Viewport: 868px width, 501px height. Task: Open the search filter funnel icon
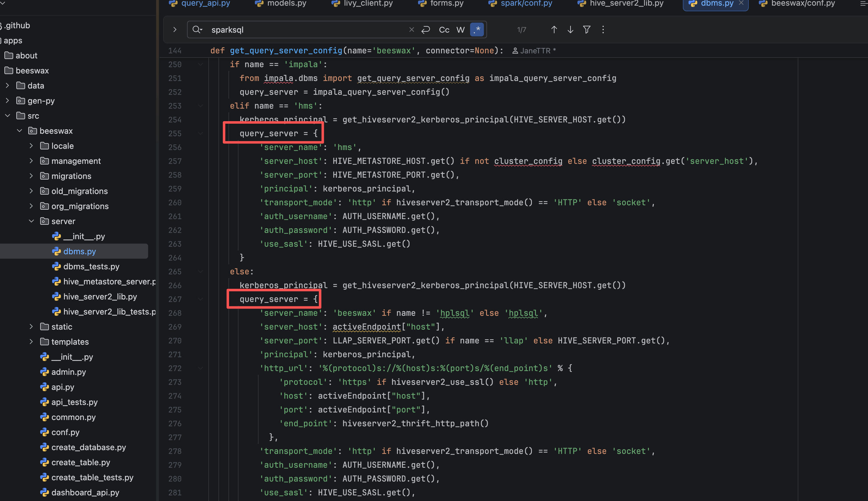pos(587,30)
